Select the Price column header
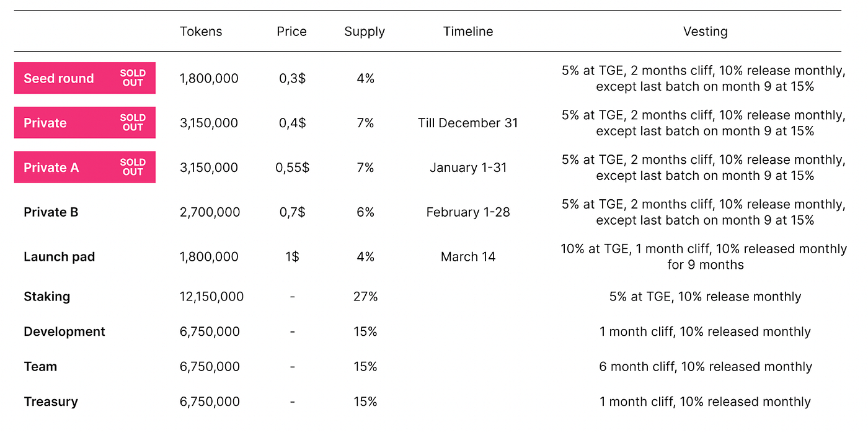Viewport: 868px width, 432px height. (x=291, y=32)
